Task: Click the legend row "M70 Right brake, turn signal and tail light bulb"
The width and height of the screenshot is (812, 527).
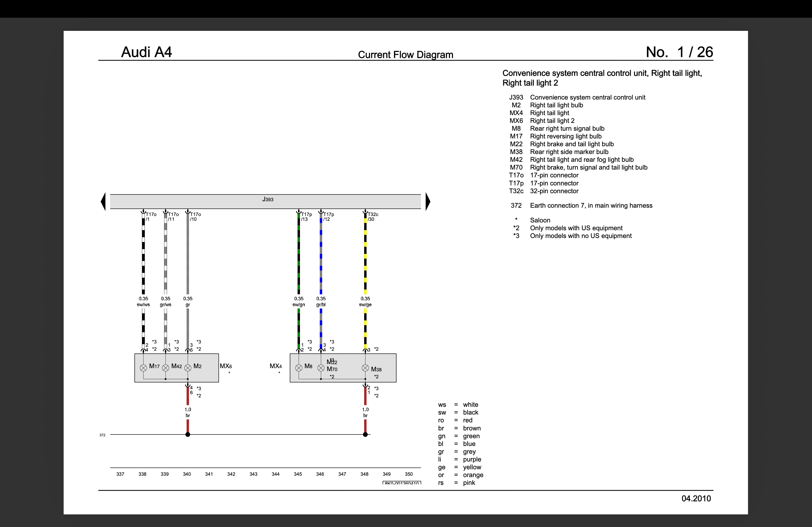Action: point(579,167)
